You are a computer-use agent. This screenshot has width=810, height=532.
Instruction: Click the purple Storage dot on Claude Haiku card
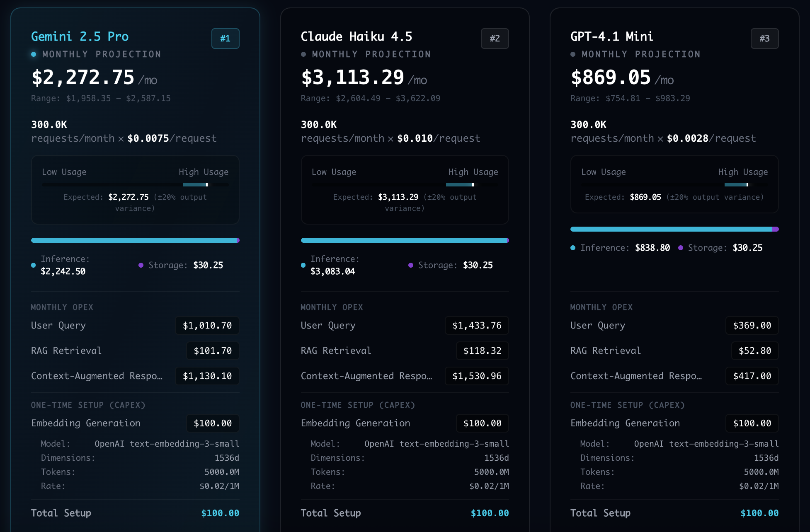tap(411, 265)
